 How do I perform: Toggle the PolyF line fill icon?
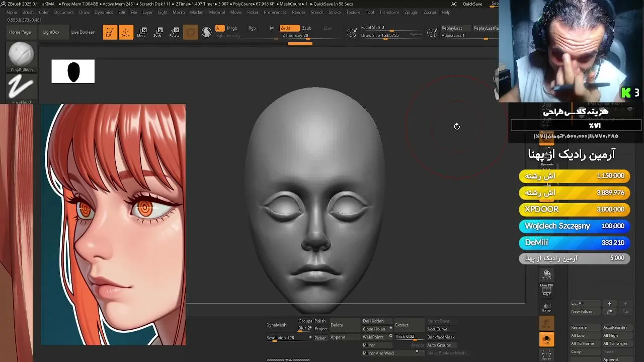click(546, 290)
